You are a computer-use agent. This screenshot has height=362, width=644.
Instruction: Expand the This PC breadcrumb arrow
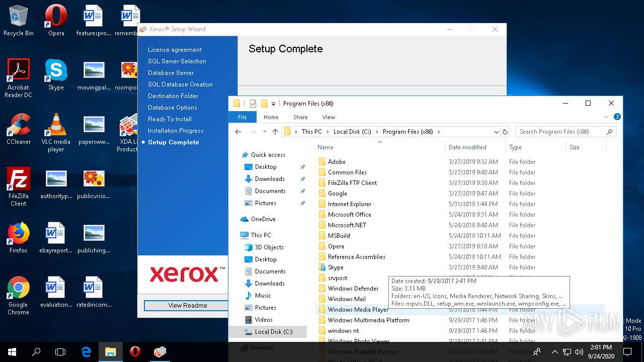click(x=328, y=132)
